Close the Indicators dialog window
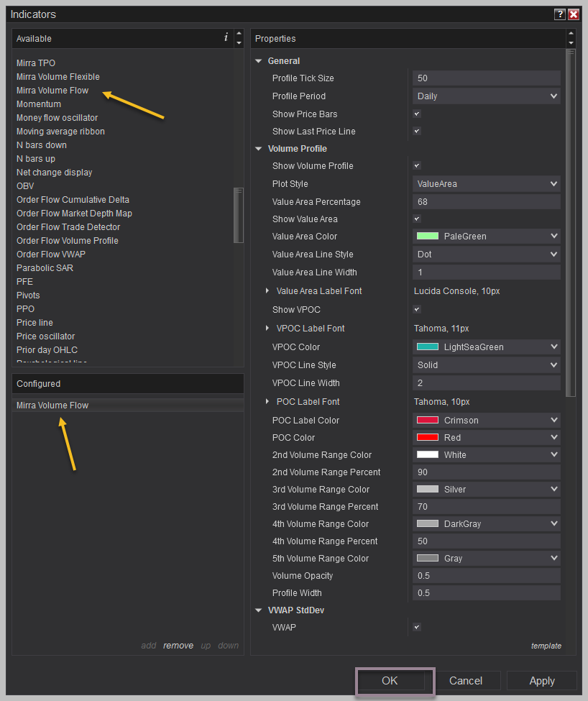The width and height of the screenshot is (588, 701). point(574,14)
